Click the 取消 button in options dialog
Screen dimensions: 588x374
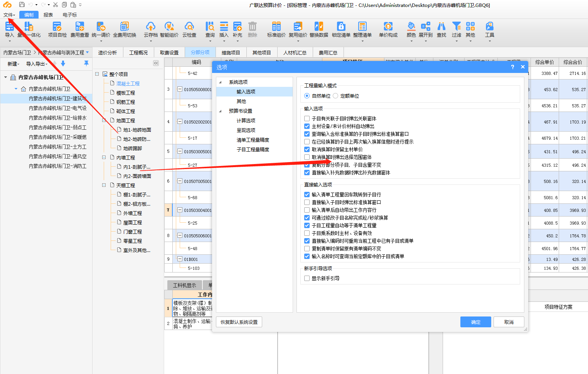tap(509, 322)
